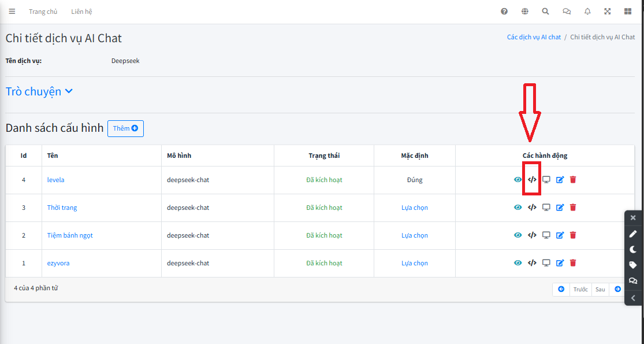Go to Trang chủ in top navigation

43,12
